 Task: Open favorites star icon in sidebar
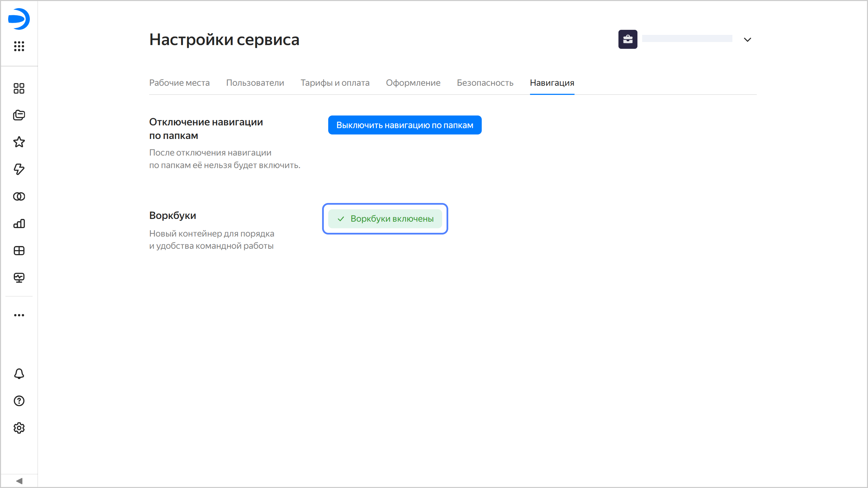coord(19,142)
